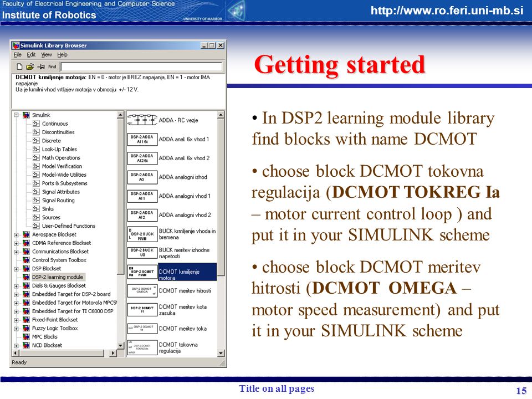Screen dimensions: 532x399
Task: Click the DCMOT tokovna regulacija block icon
Action: (142, 348)
